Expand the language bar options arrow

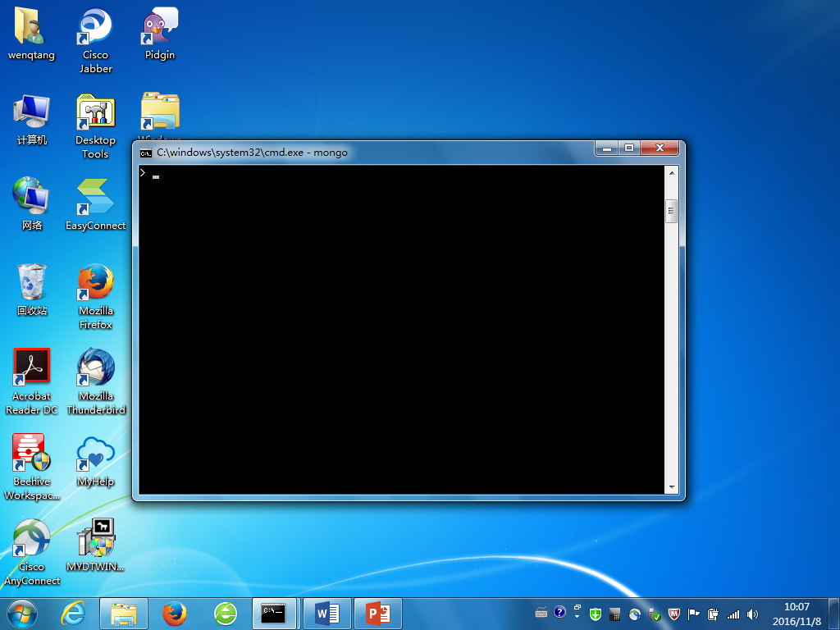point(577,617)
